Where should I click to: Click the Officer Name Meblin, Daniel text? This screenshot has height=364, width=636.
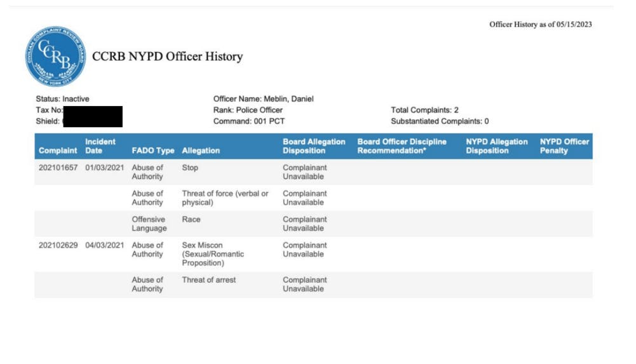[263, 99]
